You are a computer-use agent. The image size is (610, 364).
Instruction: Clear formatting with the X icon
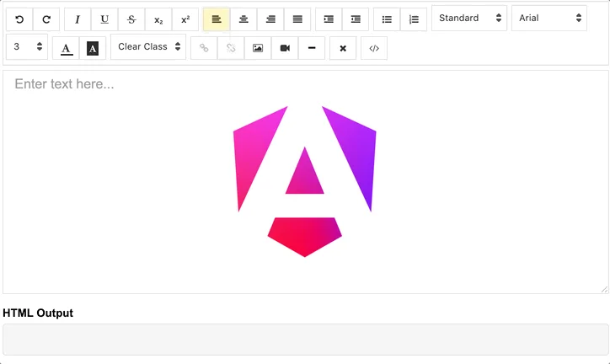343,48
